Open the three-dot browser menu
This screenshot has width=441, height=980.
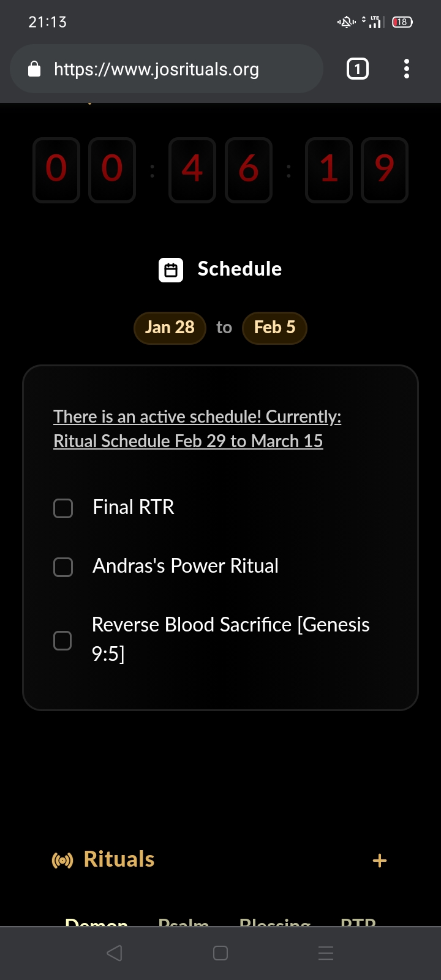tap(406, 69)
